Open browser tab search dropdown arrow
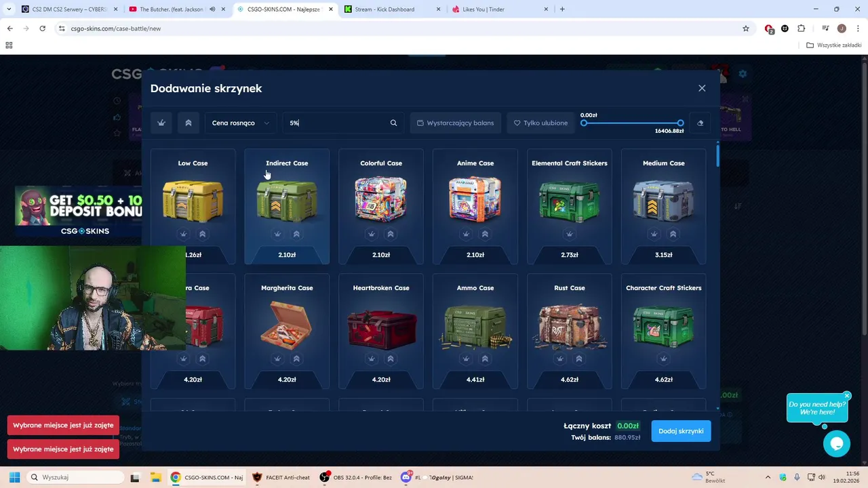The width and height of the screenshot is (868, 488). (9, 9)
